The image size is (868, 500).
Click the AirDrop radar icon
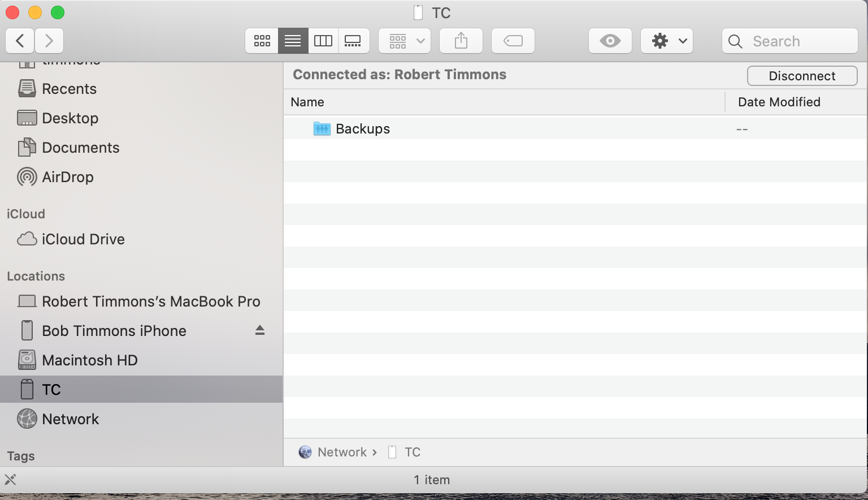pyautogui.click(x=27, y=177)
